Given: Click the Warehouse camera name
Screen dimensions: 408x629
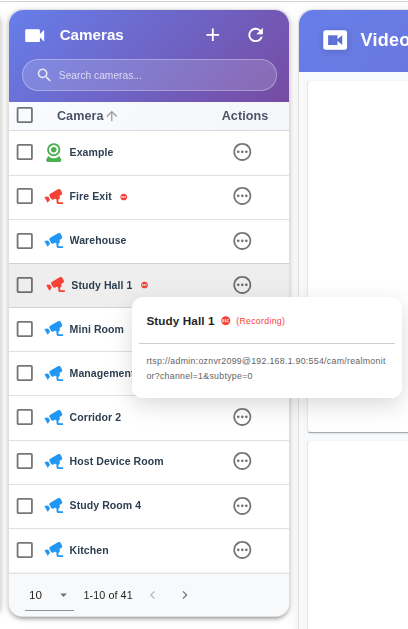Looking at the screenshot, I should [x=98, y=241].
